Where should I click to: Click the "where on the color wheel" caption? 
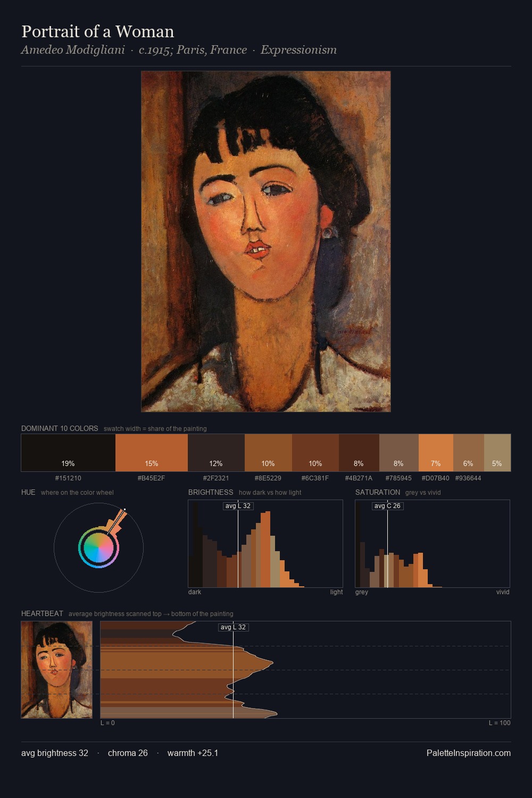(x=77, y=493)
